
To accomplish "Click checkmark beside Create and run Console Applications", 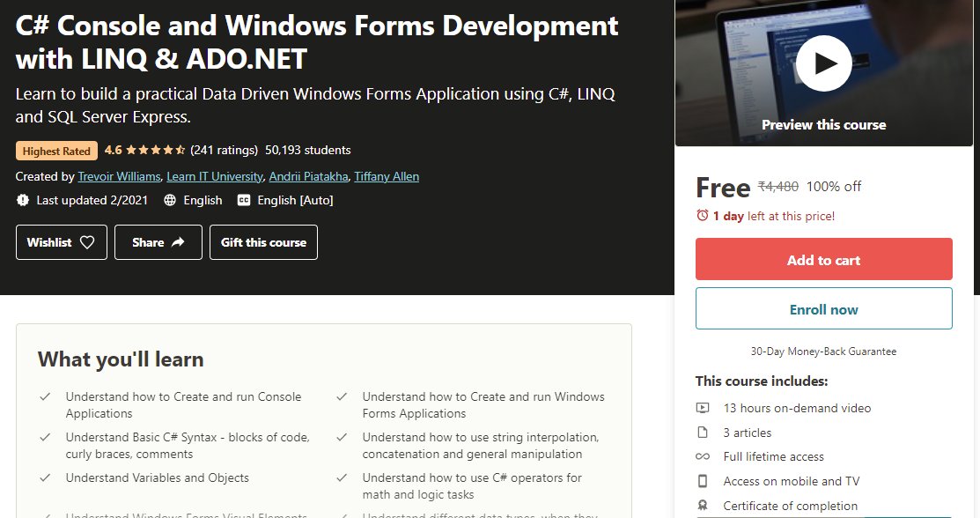I will [45, 396].
